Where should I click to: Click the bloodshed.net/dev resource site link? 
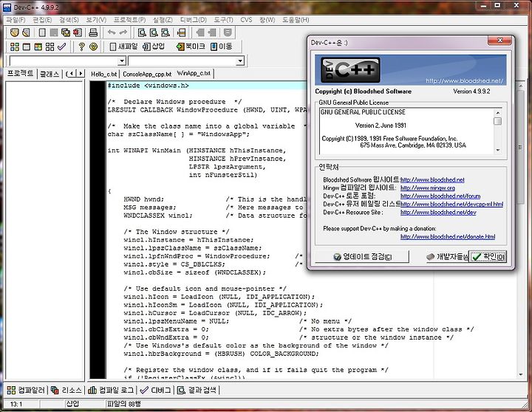coord(438,212)
